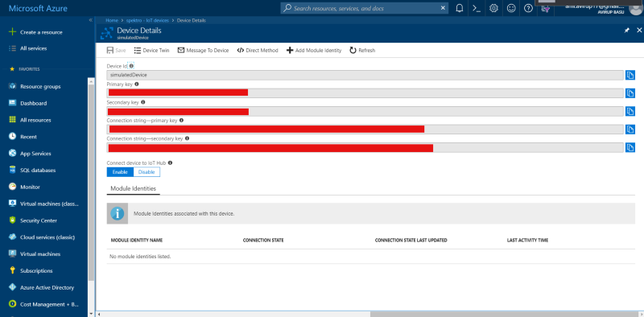The height and width of the screenshot is (317, 644).
Task: Open the Cloud Shell terminal icon
Action: pos(477,8)
